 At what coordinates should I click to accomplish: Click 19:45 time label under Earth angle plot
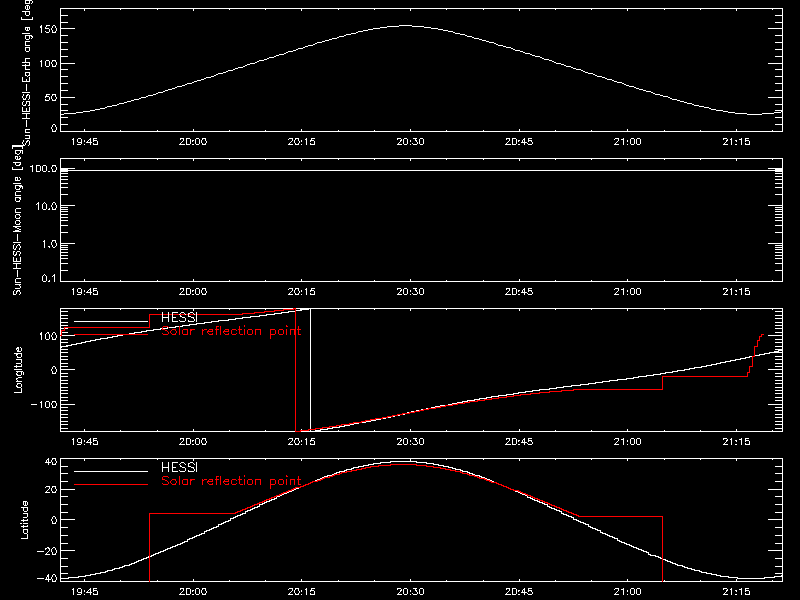pos(85,142)
